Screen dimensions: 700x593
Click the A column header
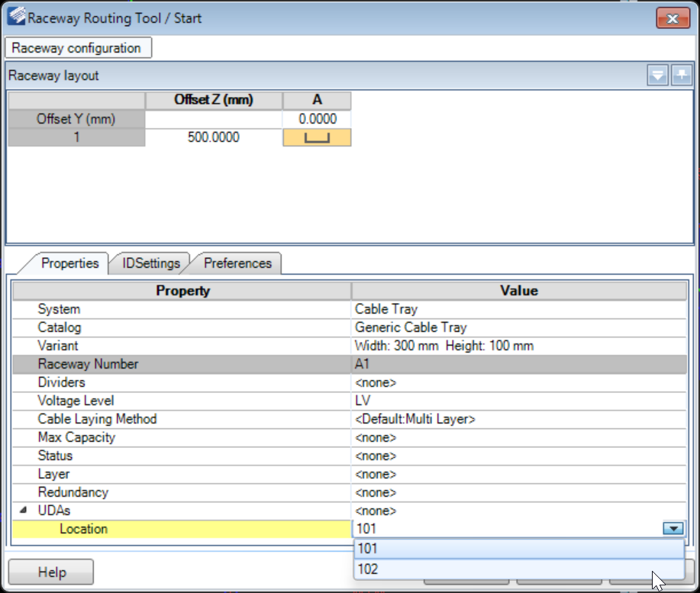click(x=317, y=100)
